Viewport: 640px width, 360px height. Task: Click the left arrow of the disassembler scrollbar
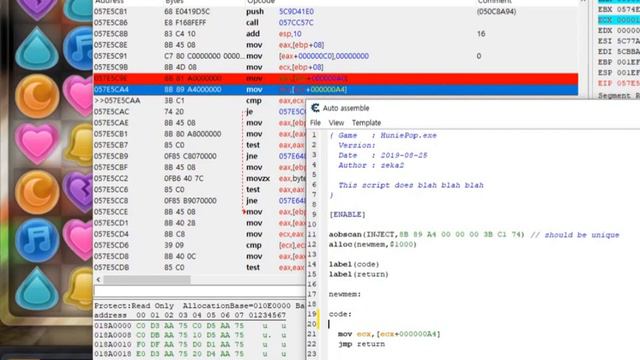point(98,280)
